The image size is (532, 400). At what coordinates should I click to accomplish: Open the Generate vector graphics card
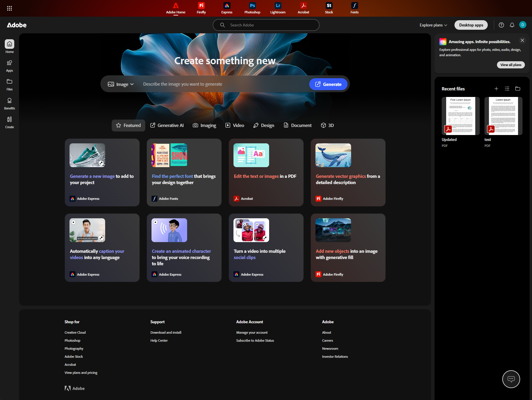click(348, 172)
